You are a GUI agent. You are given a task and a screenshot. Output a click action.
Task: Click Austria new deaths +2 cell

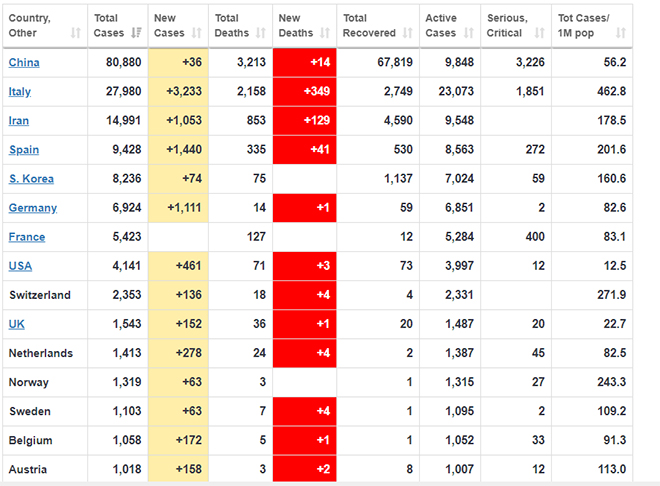[x=304, y=468]
